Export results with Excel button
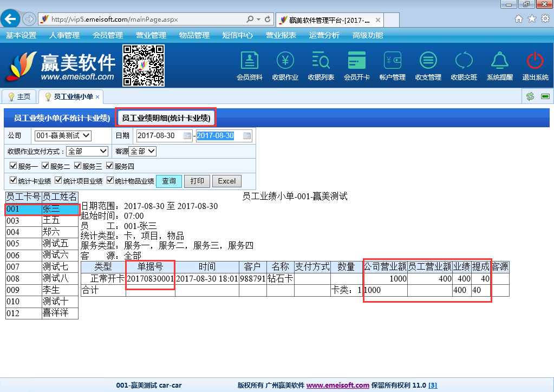 [226, 181]
